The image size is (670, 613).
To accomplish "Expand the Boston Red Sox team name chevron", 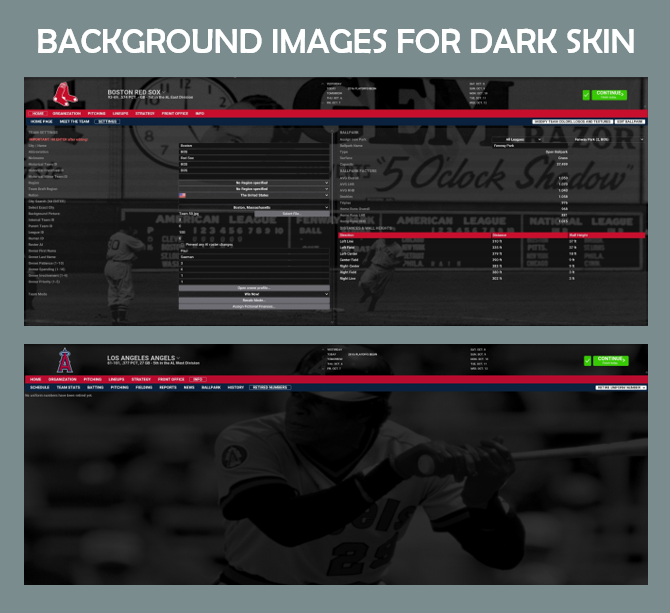I will click(164, 92).
